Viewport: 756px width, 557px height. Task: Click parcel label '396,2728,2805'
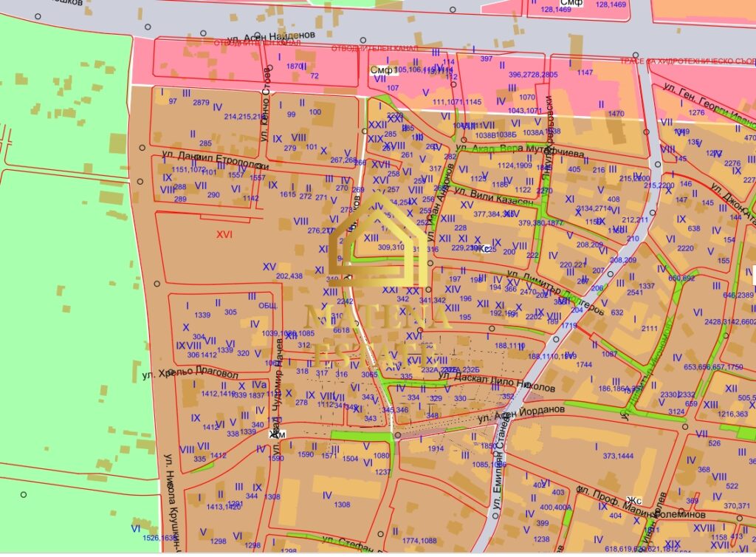pyautogui.click(x=533, y=75)
